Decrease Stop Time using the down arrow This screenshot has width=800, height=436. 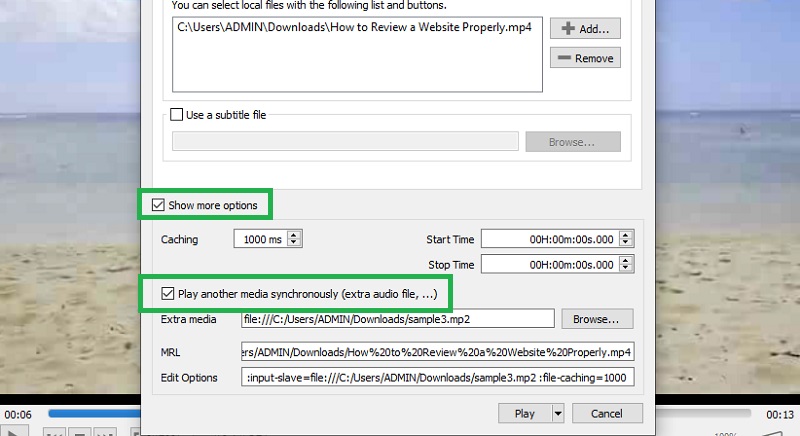pos(626,269)
